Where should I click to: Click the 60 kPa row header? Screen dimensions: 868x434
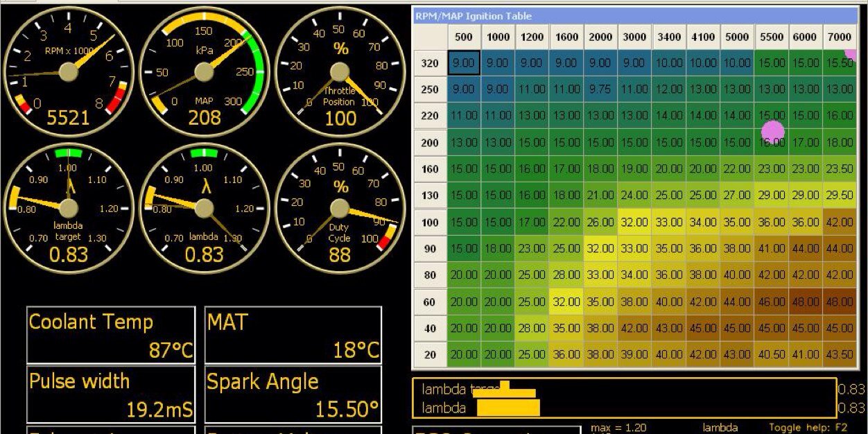click(430, 302)
